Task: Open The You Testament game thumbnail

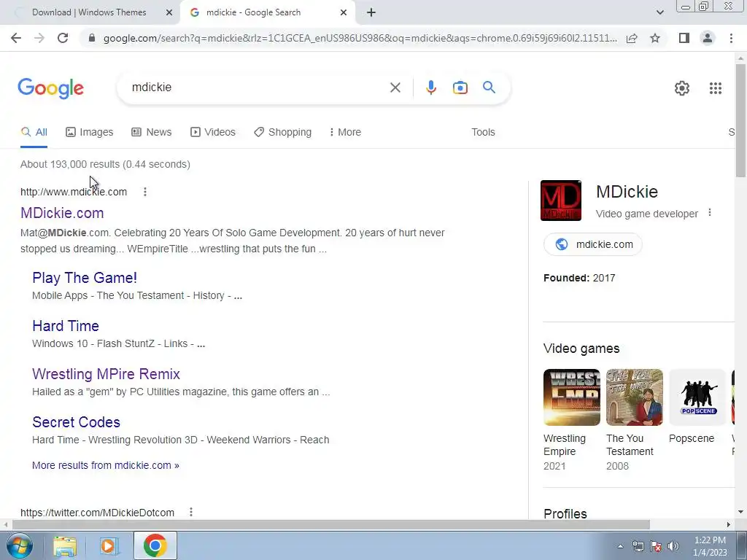Action: [x=635, y=397]
